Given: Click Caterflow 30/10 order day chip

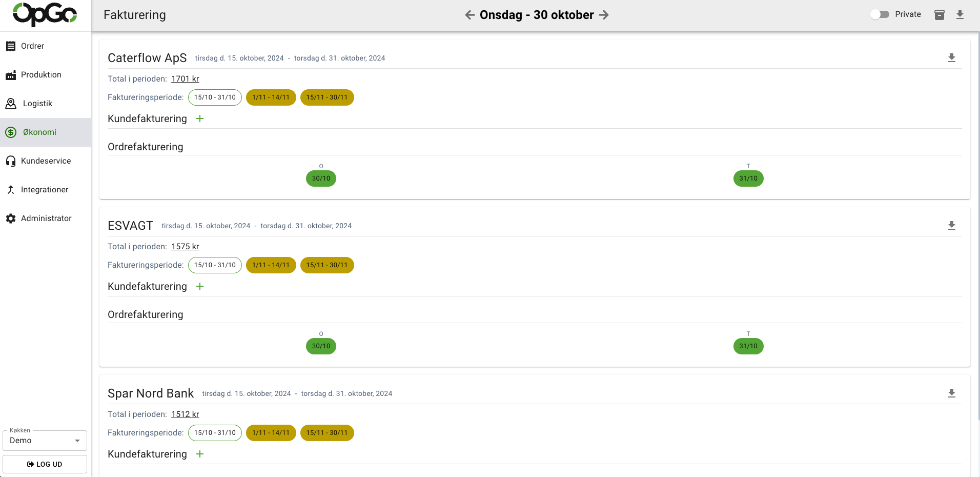Looking at the screenshot, I should (x=321, y=178).
